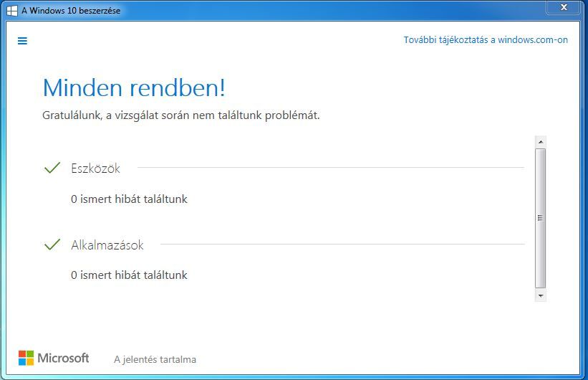Click the scrollbar up arrow
The height and width of the screenshot is (380, 588).
pos(541,142)
